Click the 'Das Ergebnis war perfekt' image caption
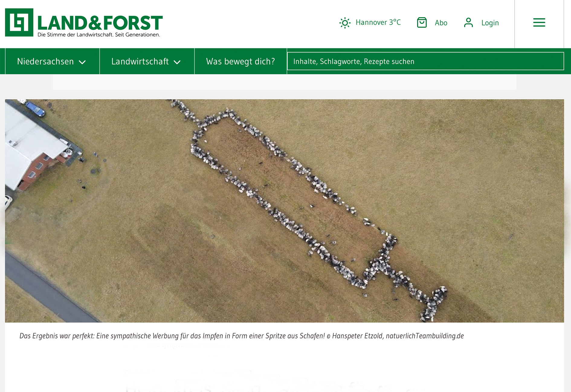 (172, 336)
